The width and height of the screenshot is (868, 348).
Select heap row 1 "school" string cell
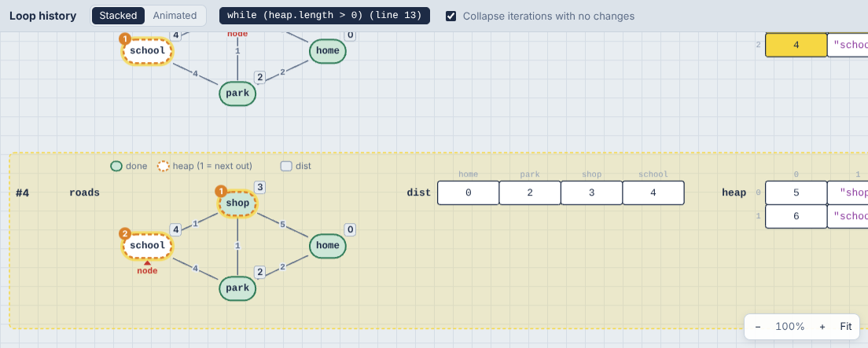[x=848, y=217]
